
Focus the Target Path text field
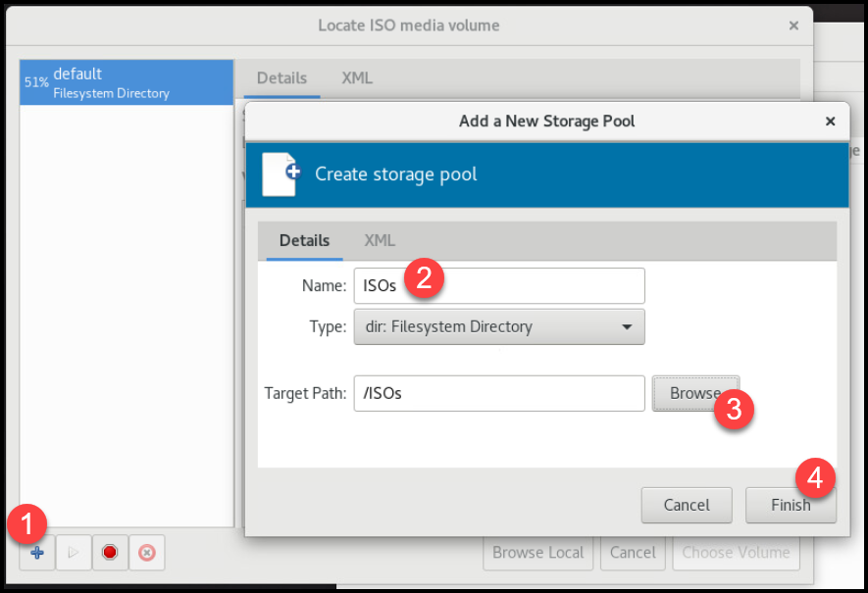click(498, 393)
